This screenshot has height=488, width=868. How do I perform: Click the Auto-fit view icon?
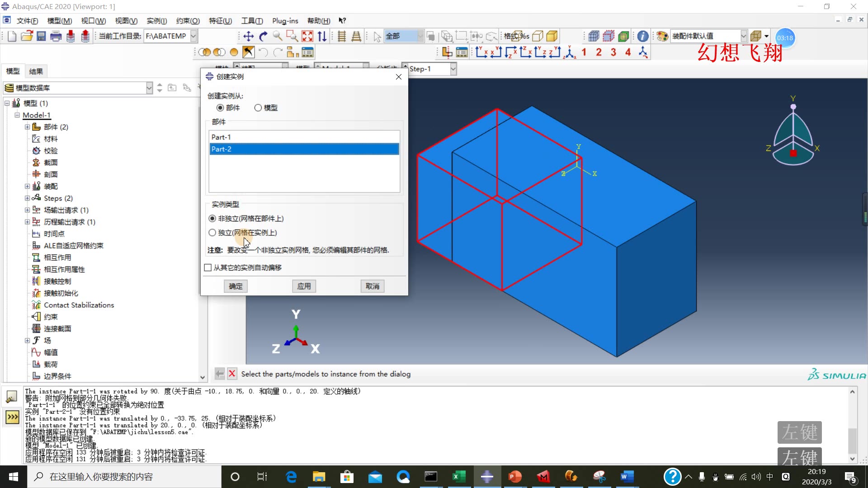click(x=307, y=36)
